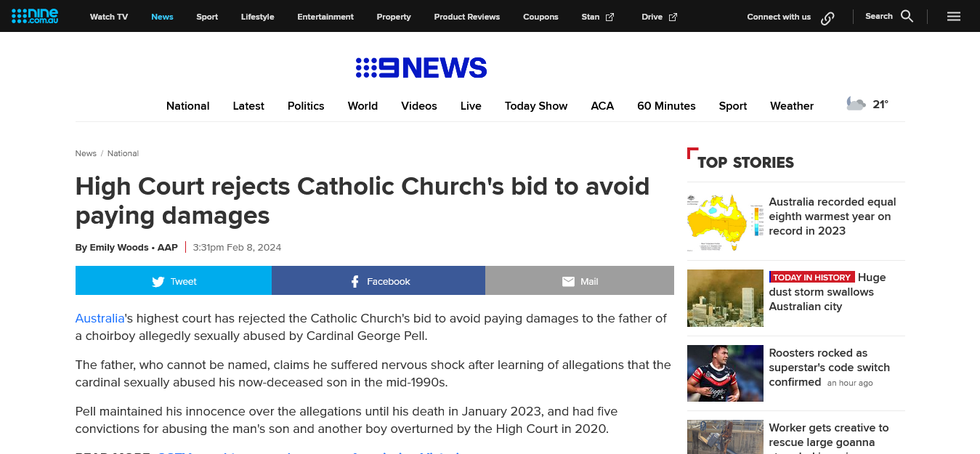Select the Politics nav item
Viewport: 980px width, 454px height.
pos(306,106)
